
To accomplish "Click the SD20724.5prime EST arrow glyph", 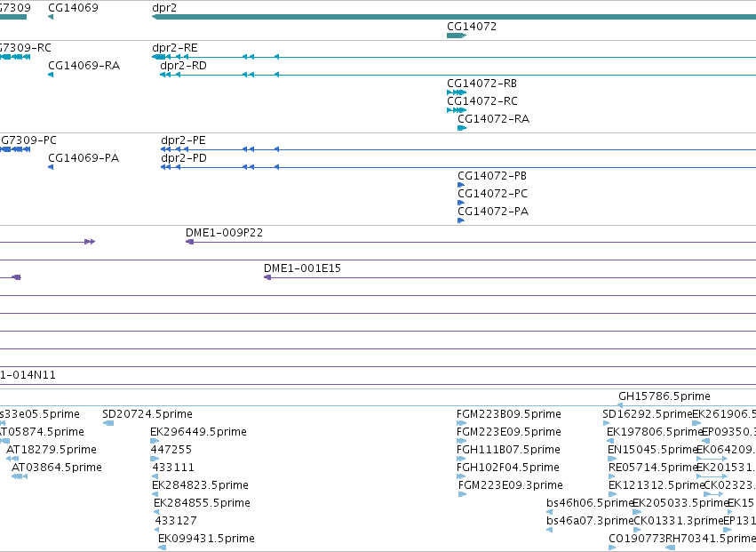I will tap(108, 423).
